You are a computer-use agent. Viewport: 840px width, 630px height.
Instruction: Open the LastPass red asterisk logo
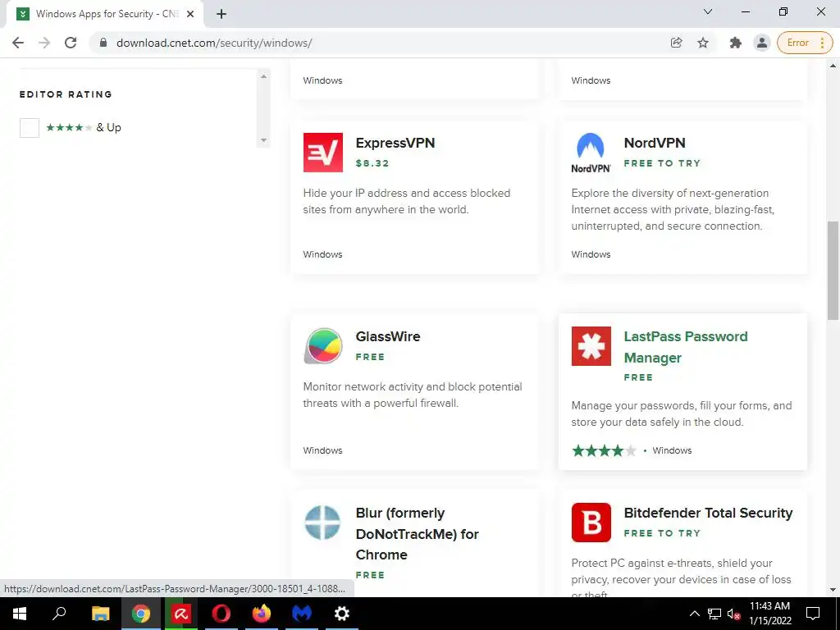(x=591, y=346)
